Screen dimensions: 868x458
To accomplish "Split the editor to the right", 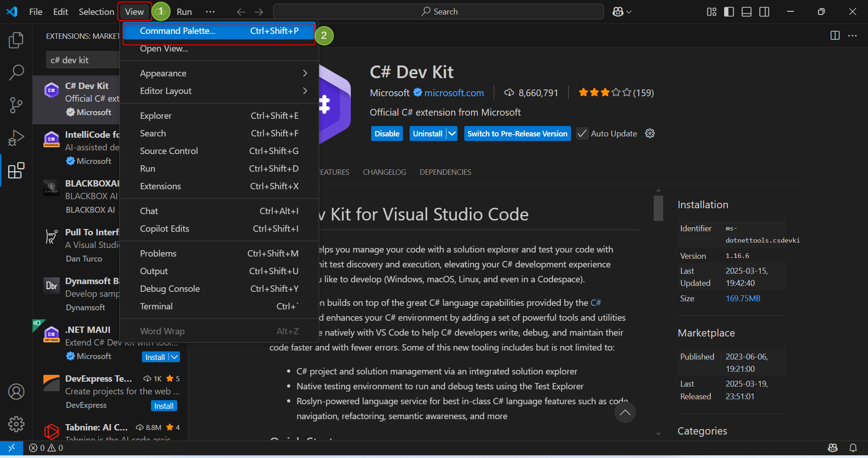I will [x=835, y=36].
